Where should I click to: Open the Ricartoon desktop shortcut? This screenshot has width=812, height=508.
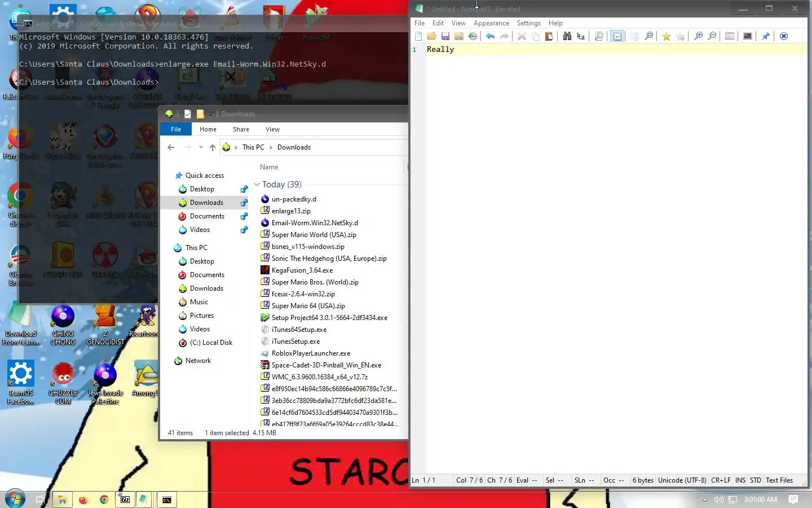[x=145, y=322]
